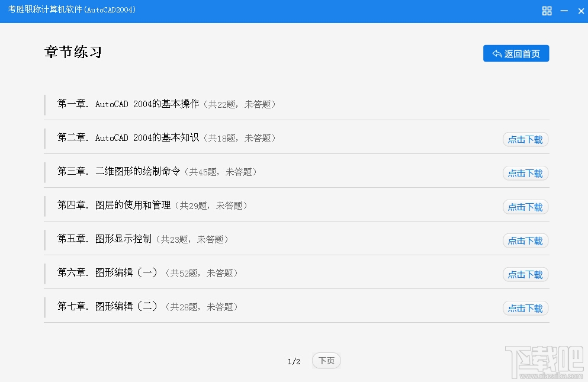Screen dimensions: 588x382
Task: Download chapter two via 点击下载
Action: [x=525, y=140]
